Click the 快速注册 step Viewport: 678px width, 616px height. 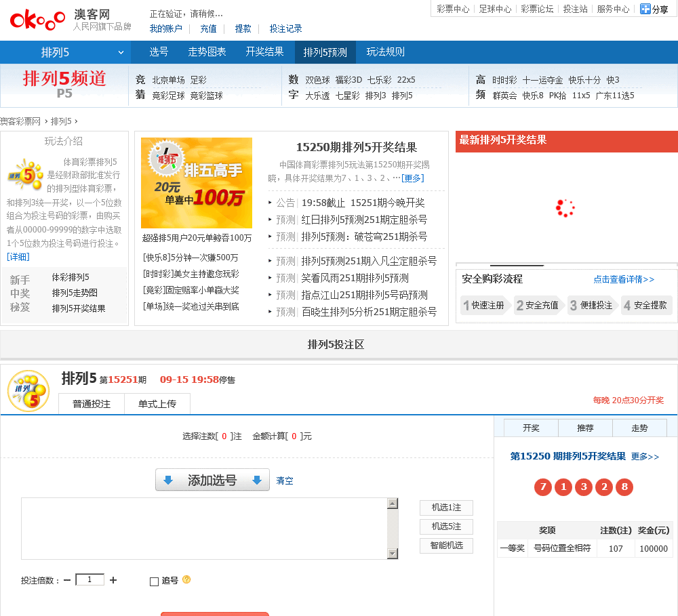click(x=484, y=305)
